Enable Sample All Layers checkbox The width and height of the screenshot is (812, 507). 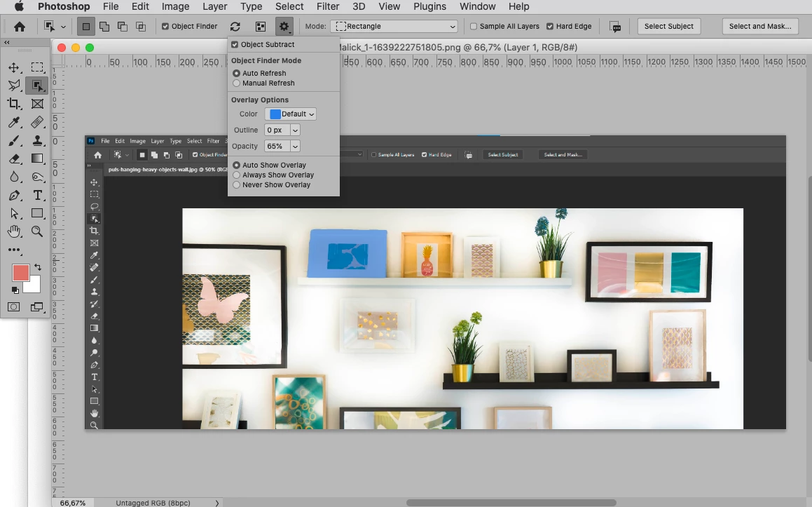tap(474, 27)
